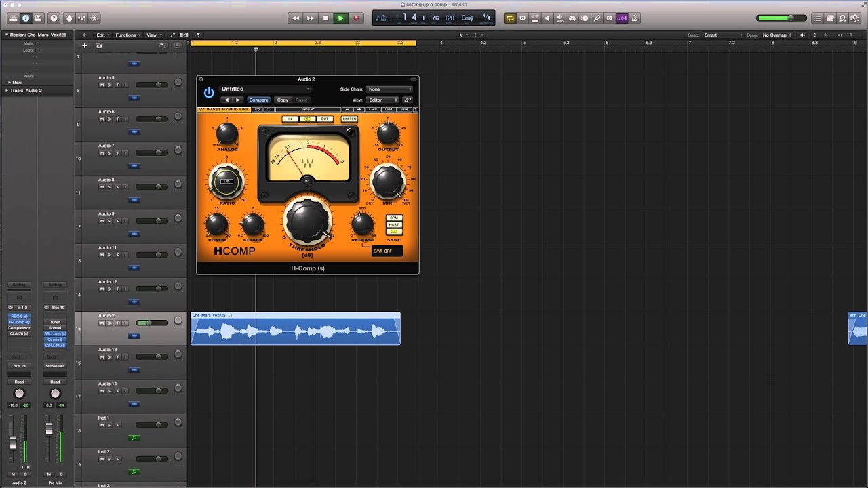Viewport: 868px width, 488px height.
Task: Click the master volume slider
Action: [781, 18]
